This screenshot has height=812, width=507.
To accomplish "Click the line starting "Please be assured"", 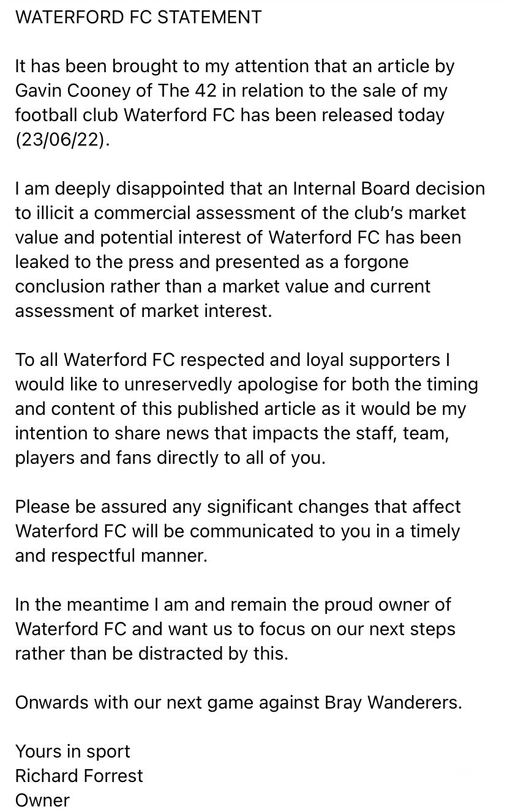I will (x=238, y=507).
